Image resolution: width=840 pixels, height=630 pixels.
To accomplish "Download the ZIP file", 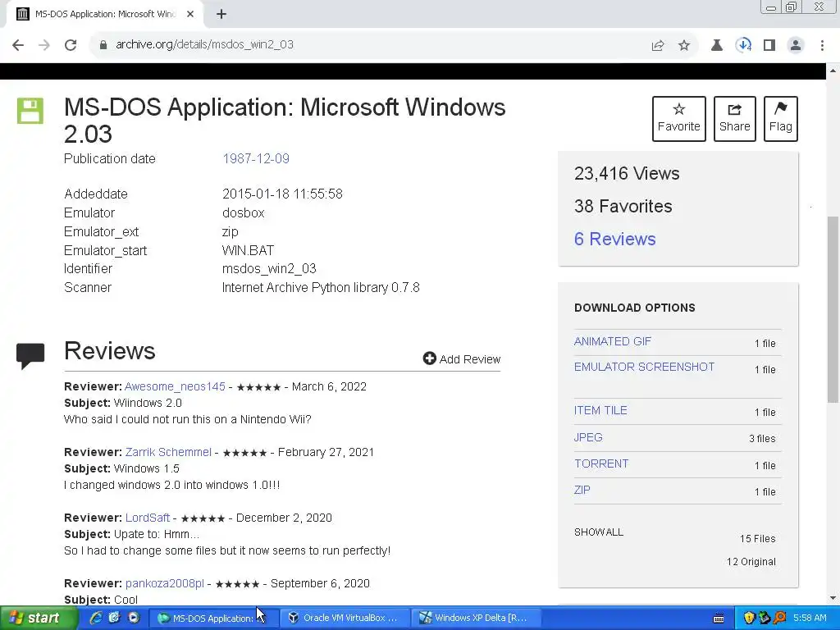I will (x=582, y=490).
